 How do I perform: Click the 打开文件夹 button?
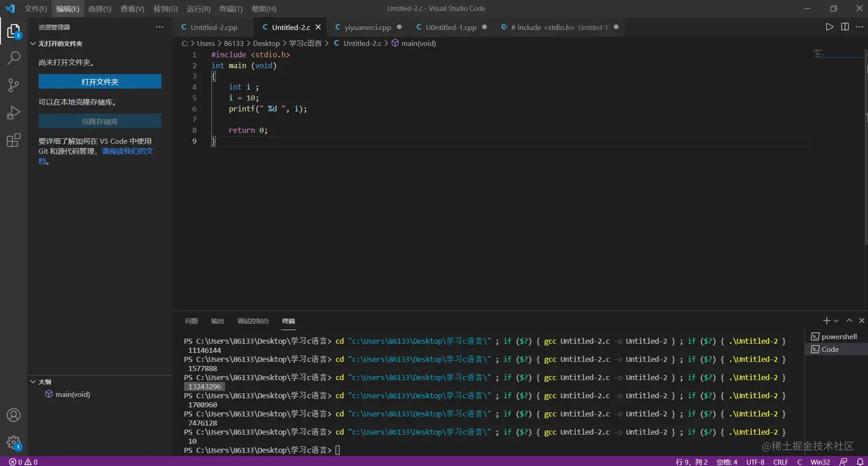click(x=100, y=82)
